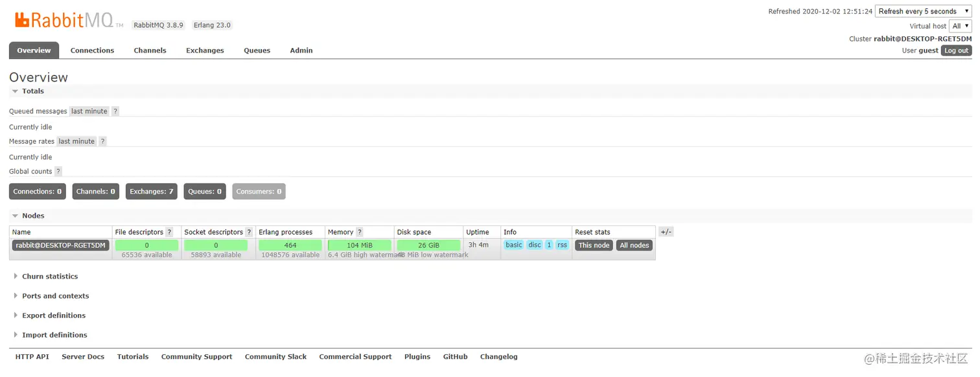
Task: Show help for File descriptors column
Action: 169,232
